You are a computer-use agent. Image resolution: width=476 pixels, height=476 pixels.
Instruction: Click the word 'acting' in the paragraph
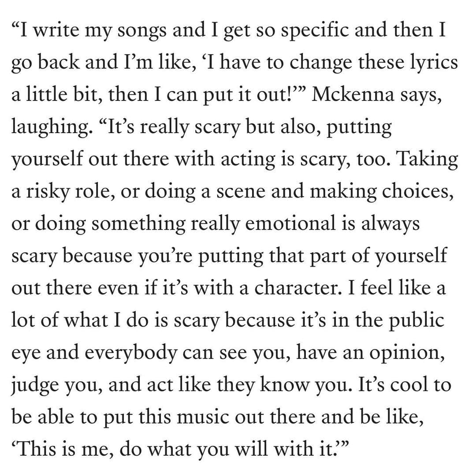[248, 160]
